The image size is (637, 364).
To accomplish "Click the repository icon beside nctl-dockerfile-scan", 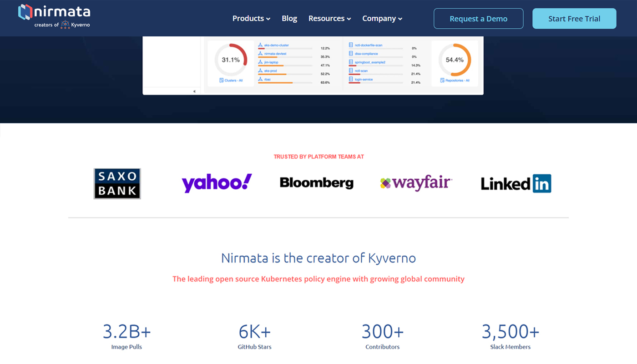I will point(351,45).
